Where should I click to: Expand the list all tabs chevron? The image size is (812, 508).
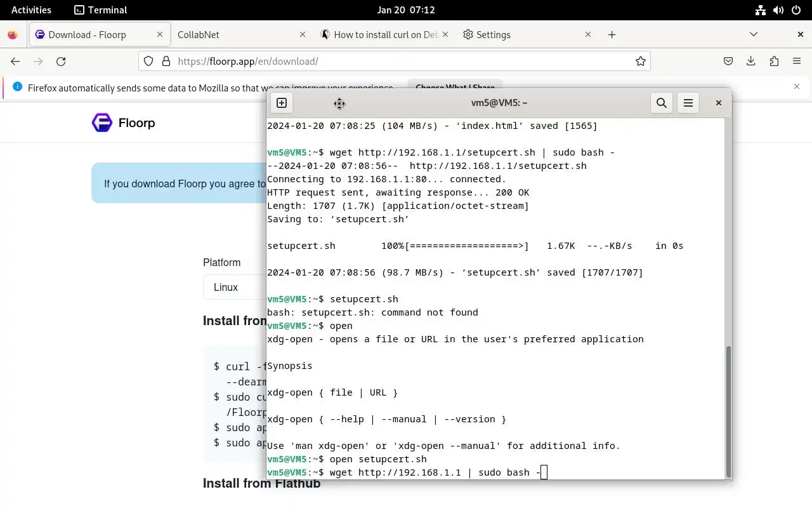[754, 34]
